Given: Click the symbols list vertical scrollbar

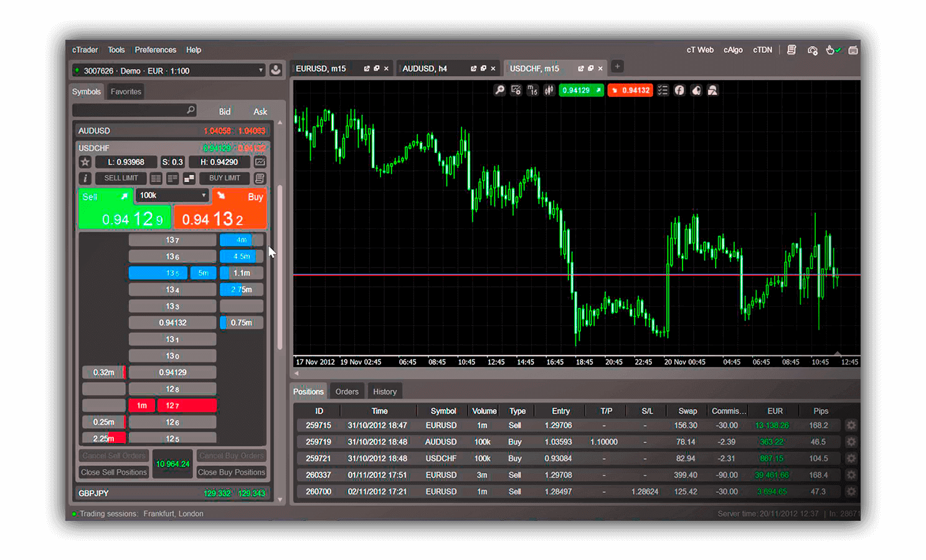Looking at the screenshot, I should 280,268.
